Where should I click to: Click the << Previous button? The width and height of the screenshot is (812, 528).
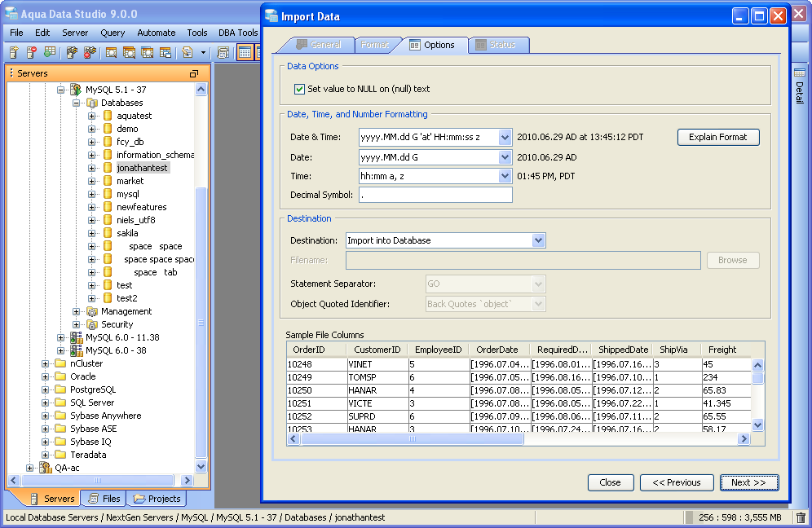(677, 482)
